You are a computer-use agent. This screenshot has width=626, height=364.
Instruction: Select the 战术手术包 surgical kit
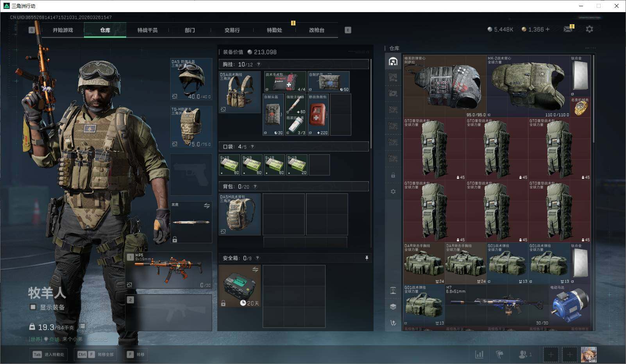point(285,82)
